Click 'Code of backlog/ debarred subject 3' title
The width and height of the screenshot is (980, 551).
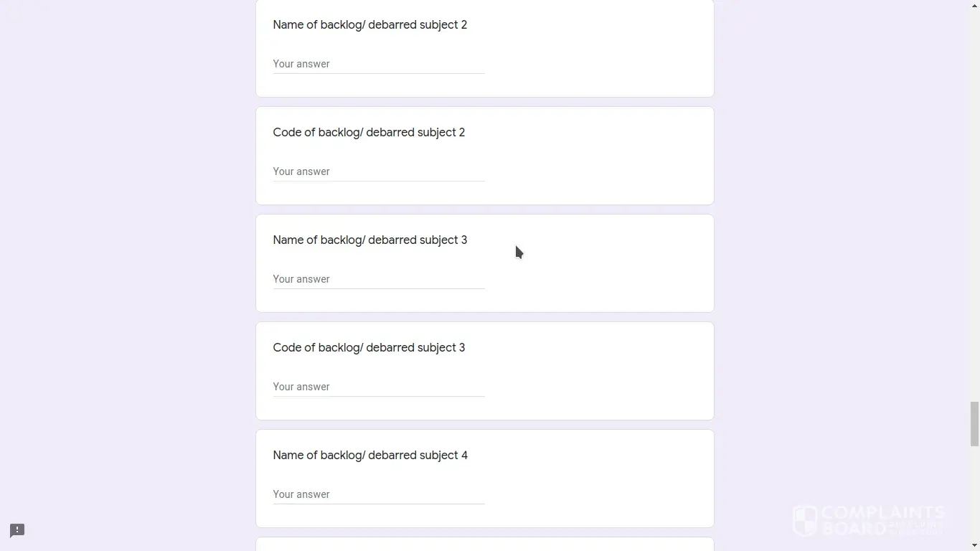pos(369,348)
